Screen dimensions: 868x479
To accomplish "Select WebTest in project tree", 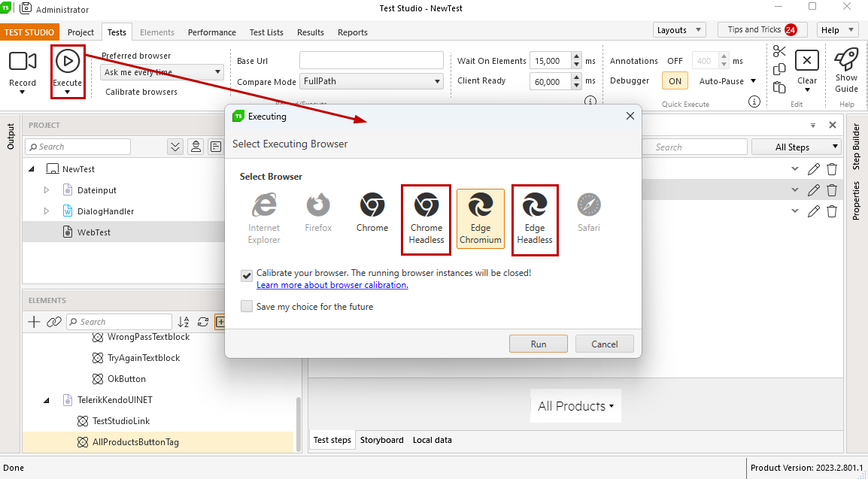I will [93, 232].
